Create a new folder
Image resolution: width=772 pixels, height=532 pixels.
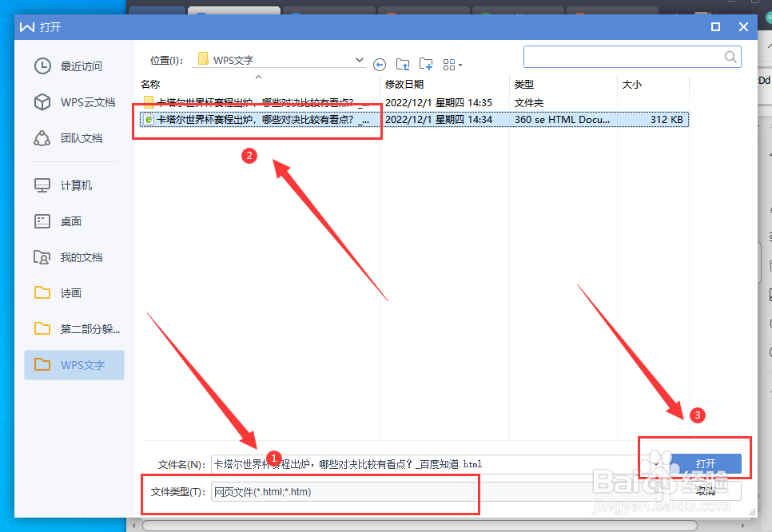click(x=426, y=64)
